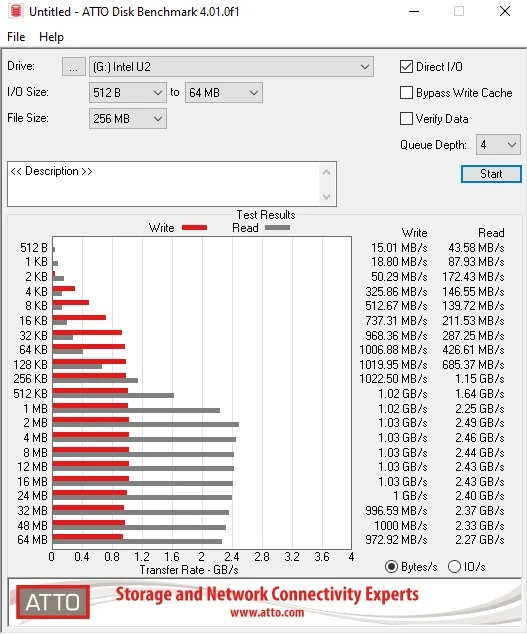
Task: Click the 325.86 MB/s write value
Action: (x=396, y=292)
